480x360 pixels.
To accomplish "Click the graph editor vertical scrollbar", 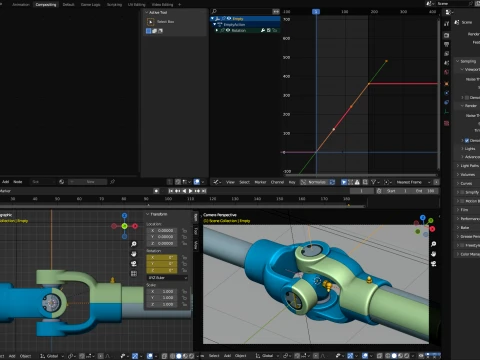I will coord(439,94).
